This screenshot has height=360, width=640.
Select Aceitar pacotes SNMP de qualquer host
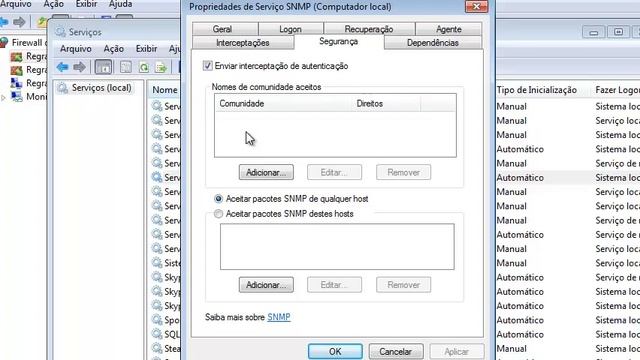[x=218, y=199]
